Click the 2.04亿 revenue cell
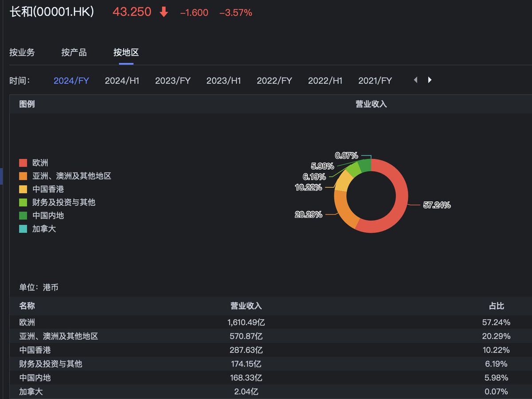This screenshot has height=399, width=532. 246,391
